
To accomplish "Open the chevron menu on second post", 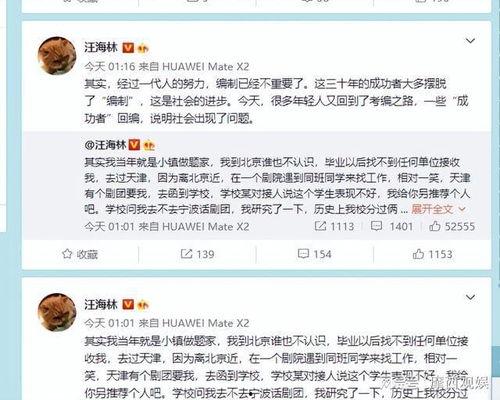I will 470,297.
